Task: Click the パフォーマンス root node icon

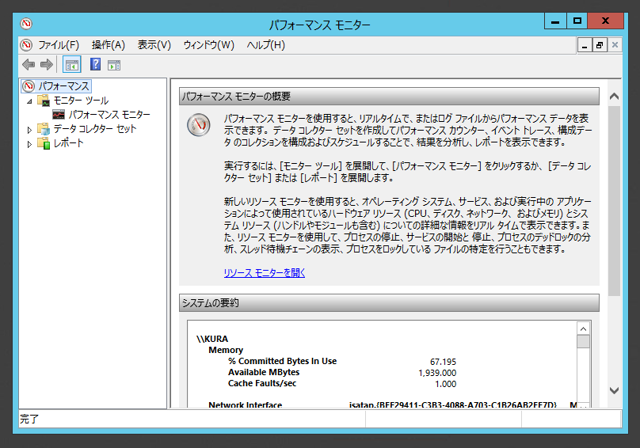Action: (29, 86)
